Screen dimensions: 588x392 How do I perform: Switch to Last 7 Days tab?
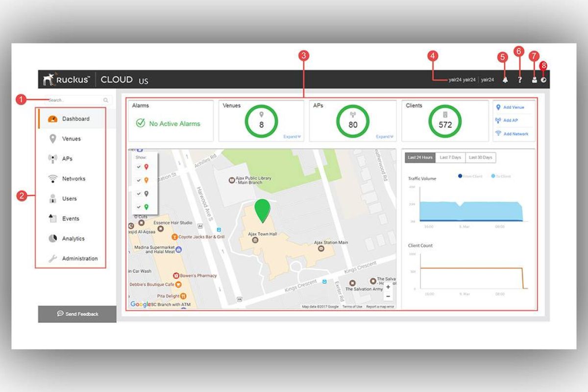click(450, 157)
